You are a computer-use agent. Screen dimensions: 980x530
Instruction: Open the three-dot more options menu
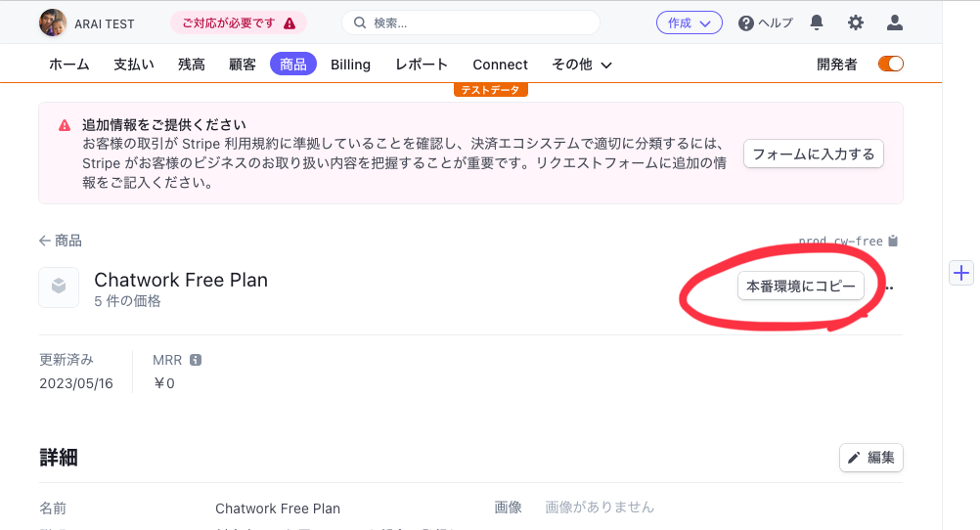[889, 288]
